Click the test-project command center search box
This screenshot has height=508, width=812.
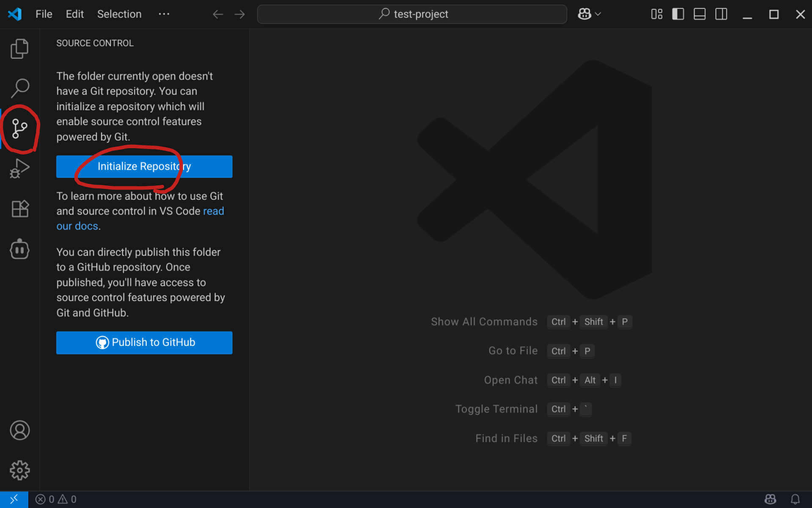pos(412,14)
